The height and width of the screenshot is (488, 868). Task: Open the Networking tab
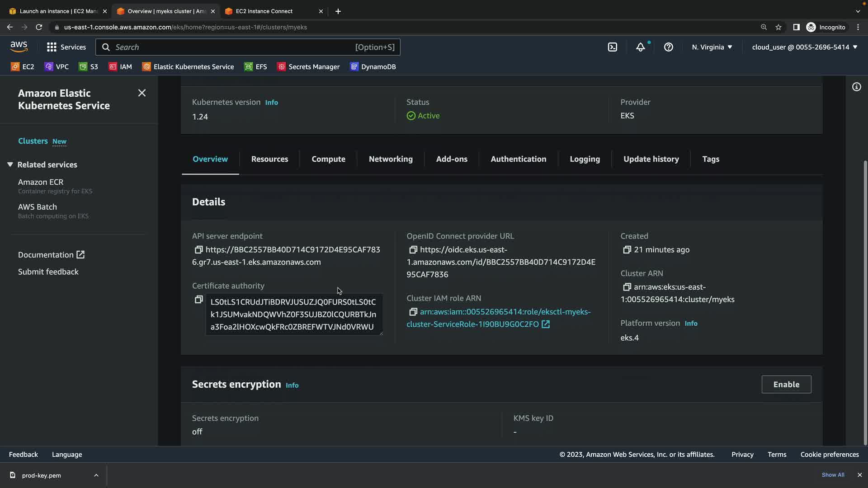[390, 159]
